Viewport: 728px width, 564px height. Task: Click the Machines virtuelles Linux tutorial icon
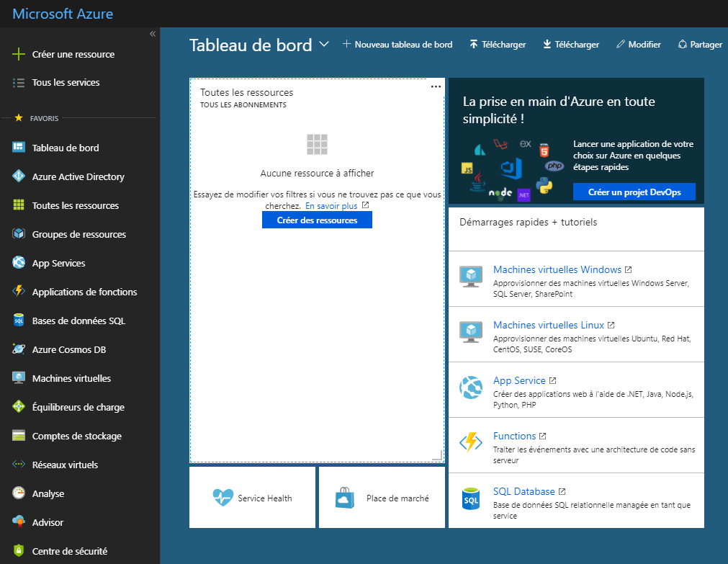(471, 332)
